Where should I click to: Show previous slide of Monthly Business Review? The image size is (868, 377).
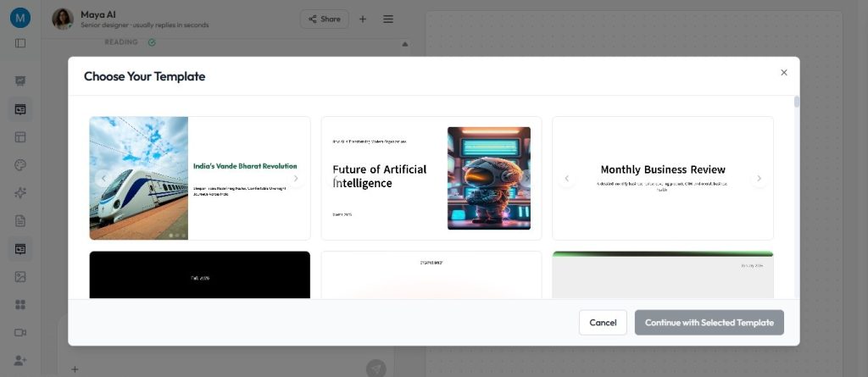[x=566, y=178]
